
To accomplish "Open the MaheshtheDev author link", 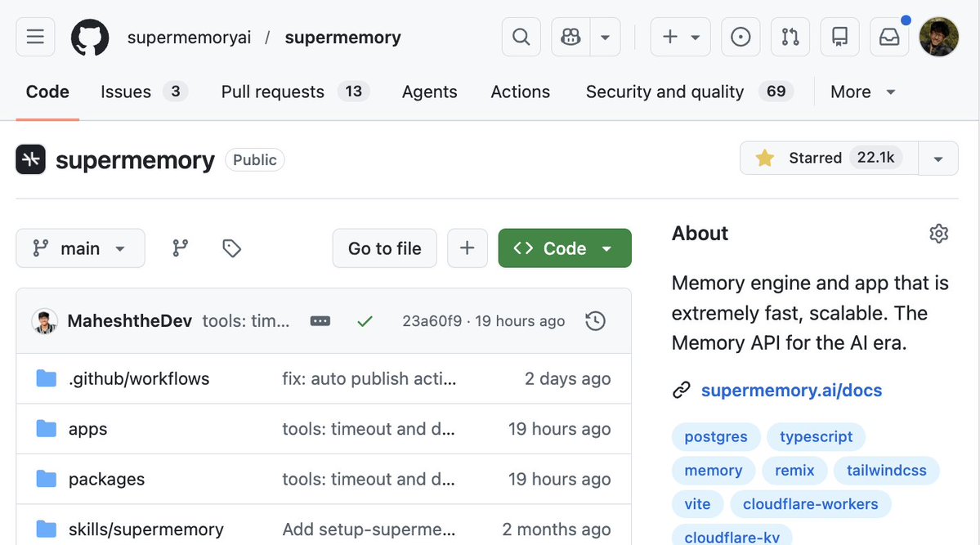I will click(x=129, y=321).
